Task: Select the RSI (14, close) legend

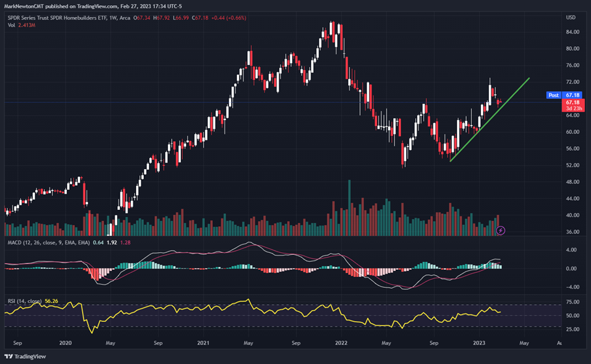Action: coord(25,301)
